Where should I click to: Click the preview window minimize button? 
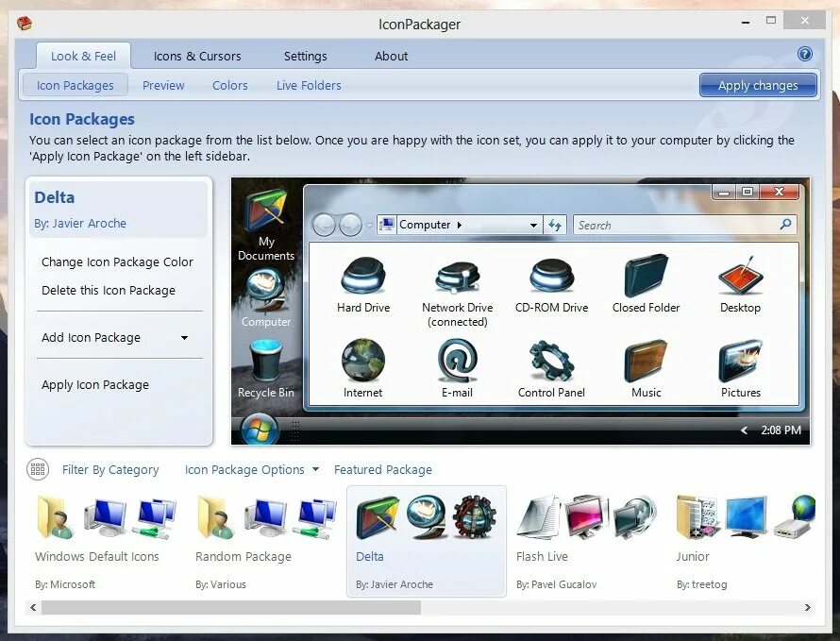point(724,192)
